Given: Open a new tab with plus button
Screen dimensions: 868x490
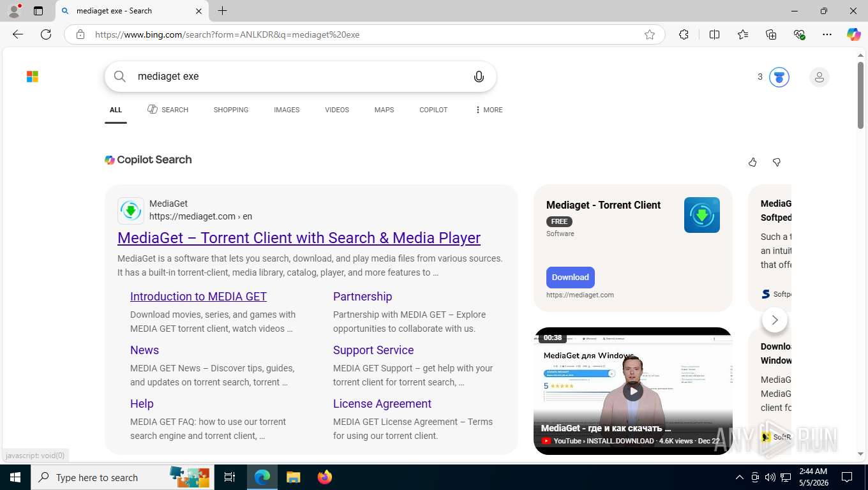Looking at the screenshot, I should click(222, 11).
